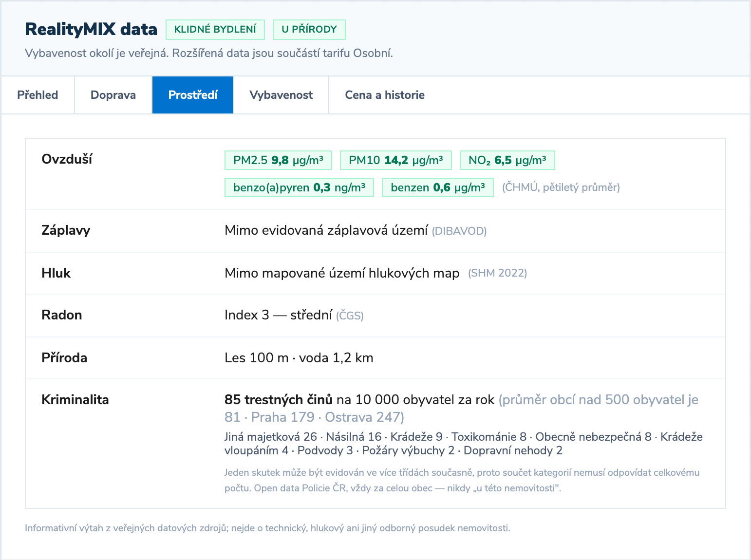751x560 pixels.
Task: Click '(ČHMÚ, pětiletý průměr)' note
Action: click(561, 187)
